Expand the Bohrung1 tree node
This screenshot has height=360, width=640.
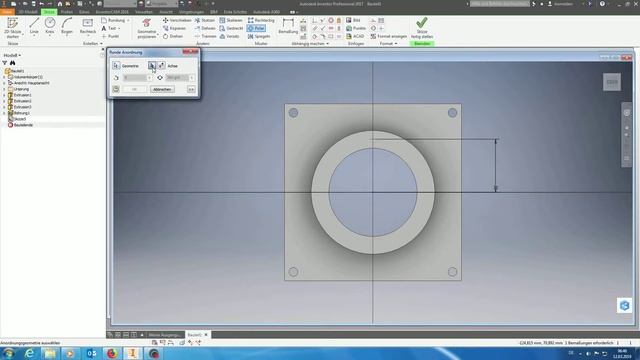point(4,113)
